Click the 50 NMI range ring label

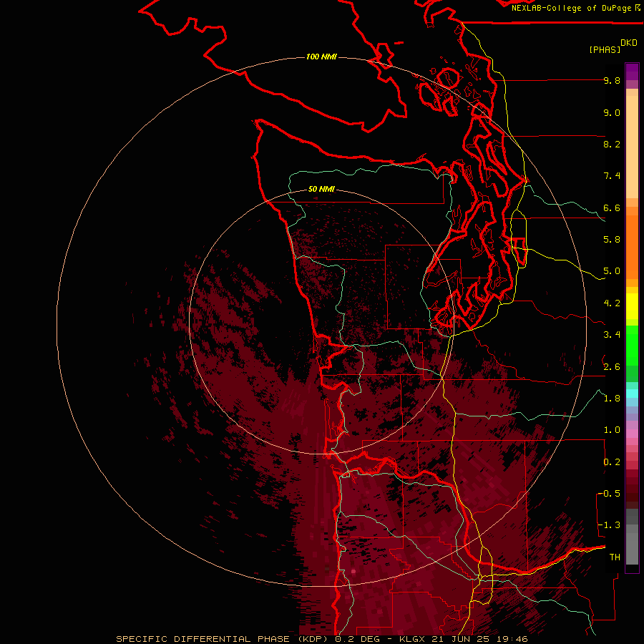click(321, 189)
